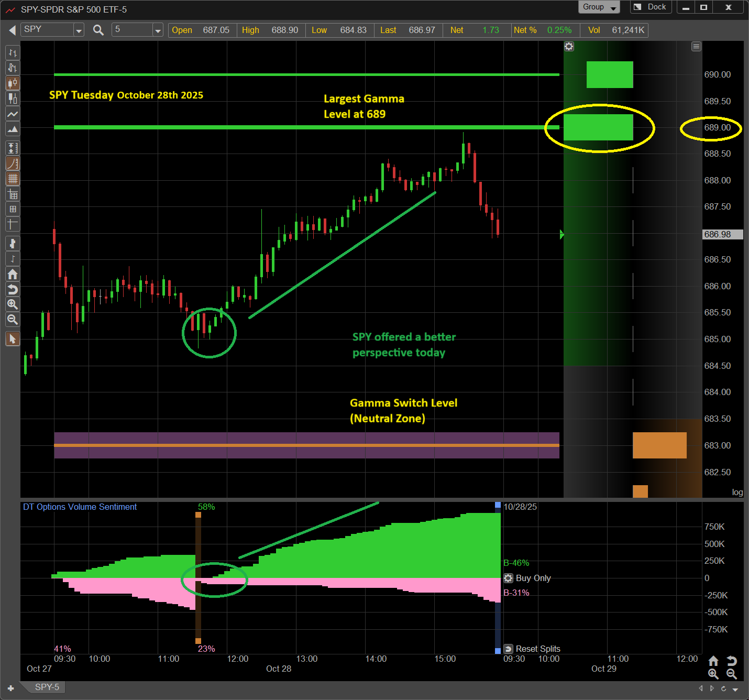Screen dimensions: 749x700
Task: Select the SPY-5 tab
Action: (x=47, y=687)
